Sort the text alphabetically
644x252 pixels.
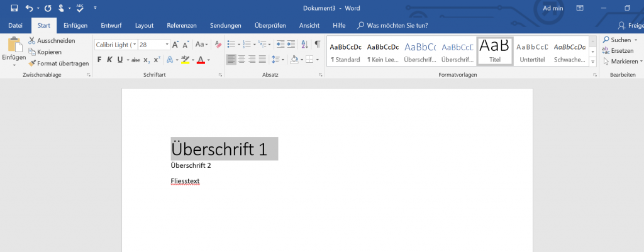click(304, 45)
